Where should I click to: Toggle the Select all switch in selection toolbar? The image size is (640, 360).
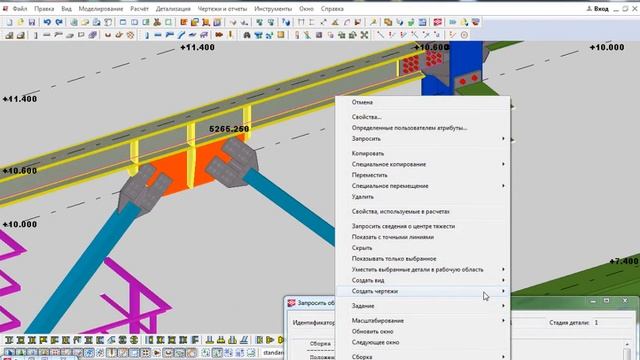9,352
